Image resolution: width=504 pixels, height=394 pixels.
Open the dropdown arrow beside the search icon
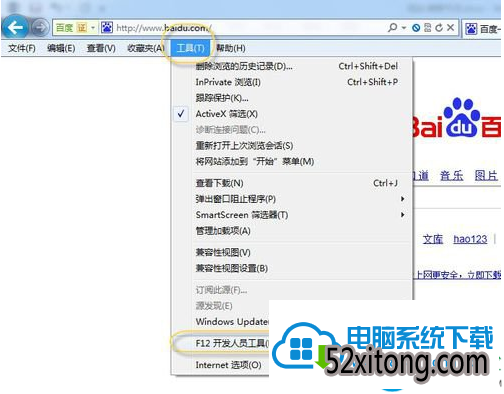[404, 28]
